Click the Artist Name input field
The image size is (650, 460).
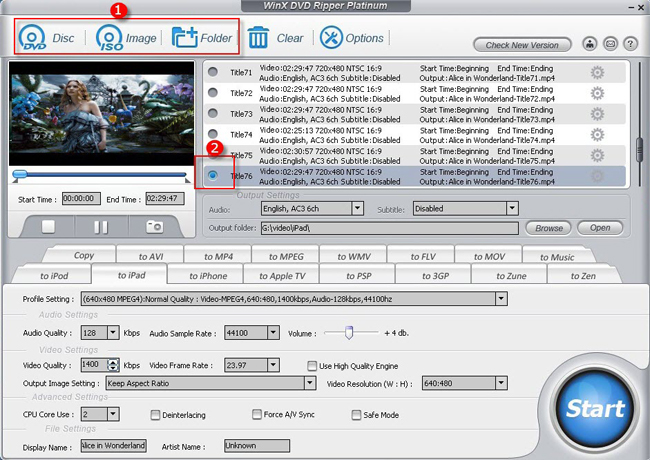[257, 445]
